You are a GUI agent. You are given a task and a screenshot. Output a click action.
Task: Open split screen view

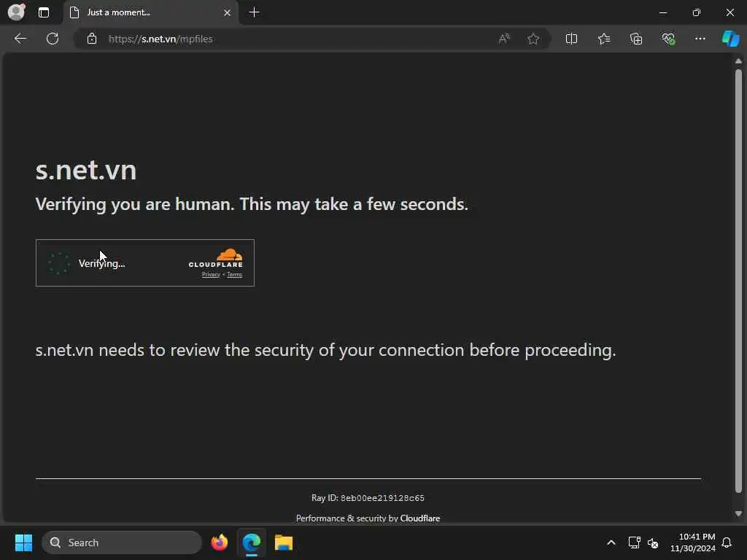[571, 39]
